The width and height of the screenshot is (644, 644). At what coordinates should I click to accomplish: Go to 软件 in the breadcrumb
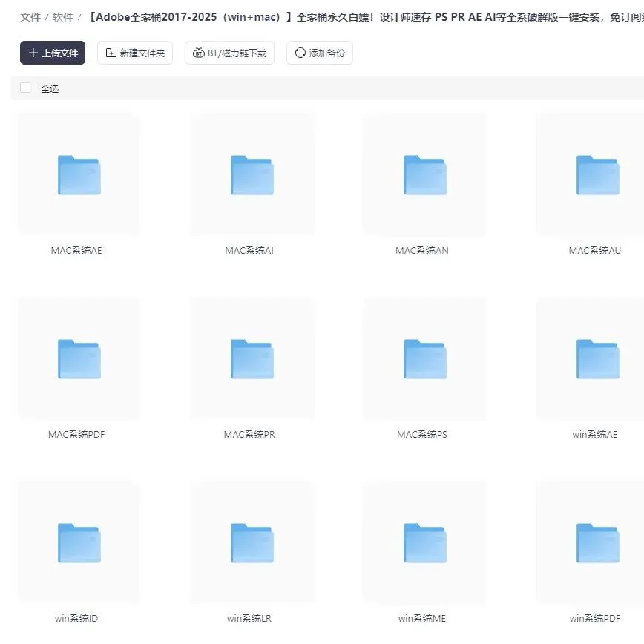(x=63, y=17)
